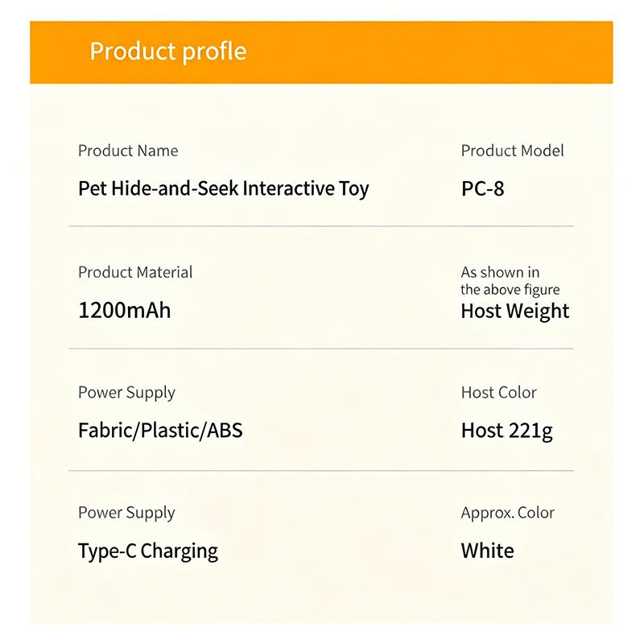Select the Host Weight text

[515, 311]
